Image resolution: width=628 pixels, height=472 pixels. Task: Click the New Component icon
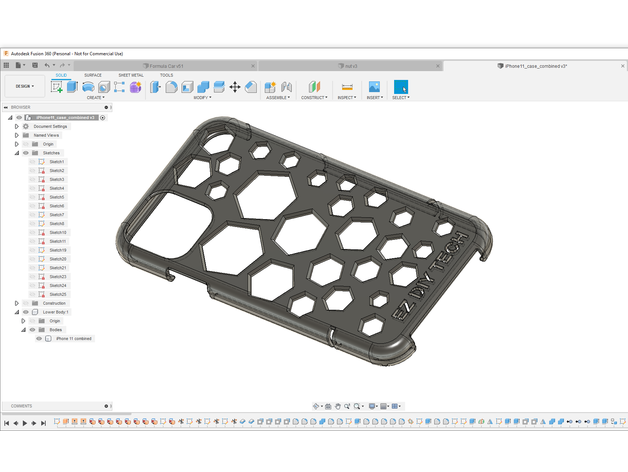tap(270, 87)
